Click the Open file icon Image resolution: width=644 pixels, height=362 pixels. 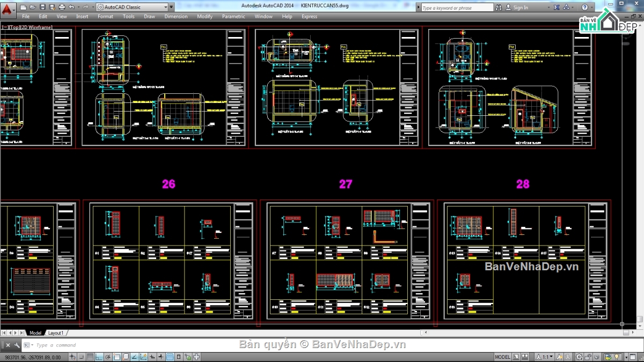(x=33, y=7)
